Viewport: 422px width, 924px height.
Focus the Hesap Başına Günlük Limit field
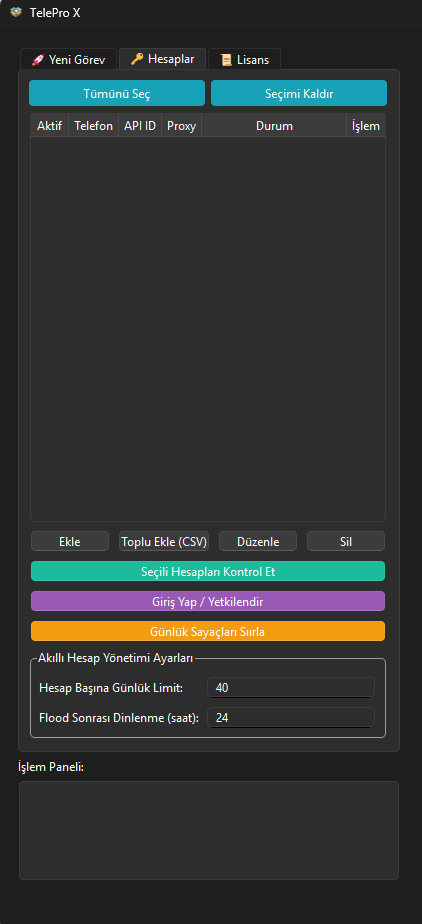(x=291, y=687)
